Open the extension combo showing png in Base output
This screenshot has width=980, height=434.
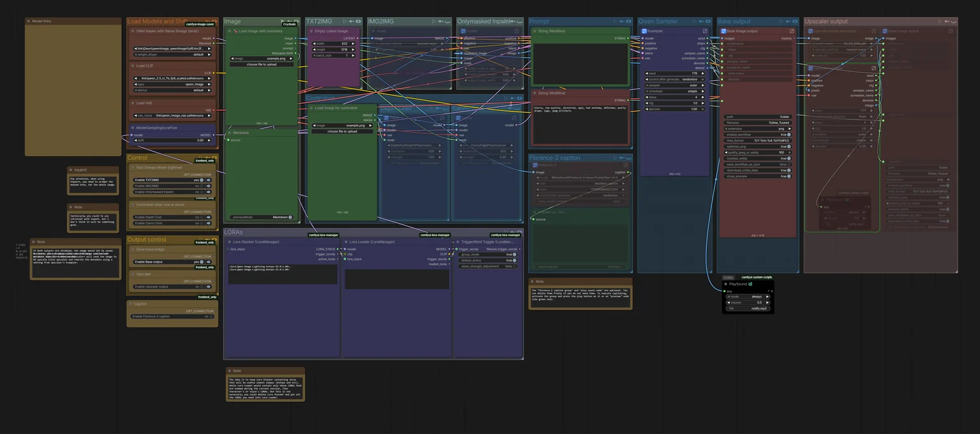758,128
